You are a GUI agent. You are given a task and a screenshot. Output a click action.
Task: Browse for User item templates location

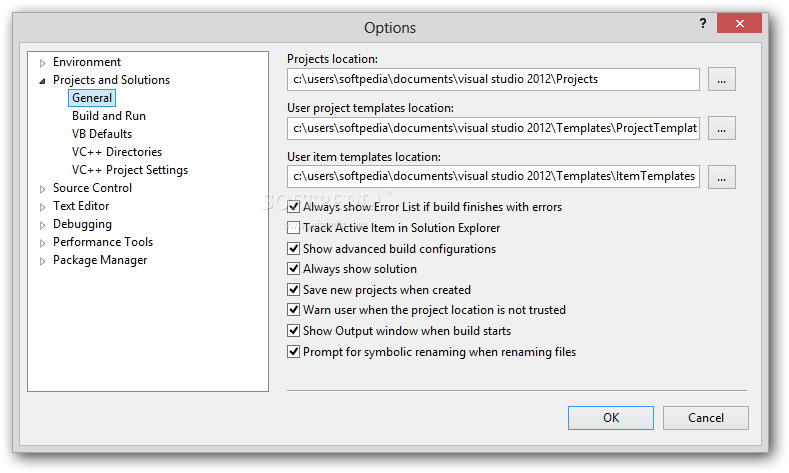(x=722, y=177)
